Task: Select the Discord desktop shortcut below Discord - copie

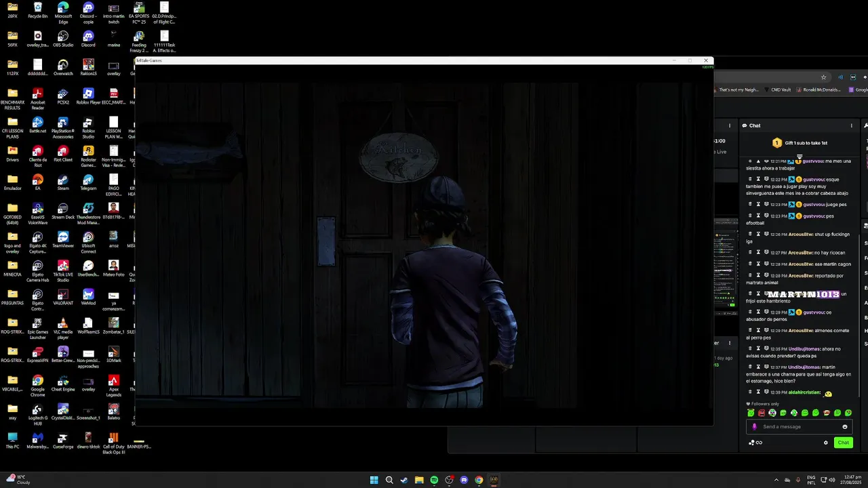Action: coord(88,39)
